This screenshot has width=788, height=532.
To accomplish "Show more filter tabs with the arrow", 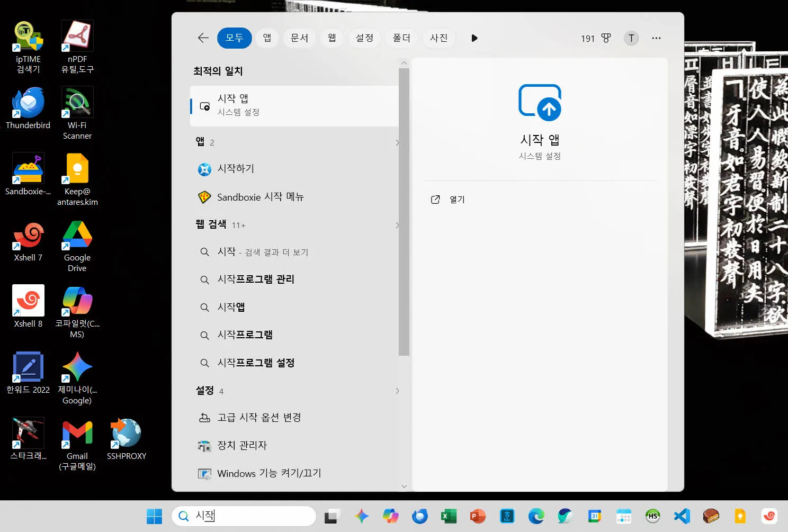I will click(x=474, y=38).
